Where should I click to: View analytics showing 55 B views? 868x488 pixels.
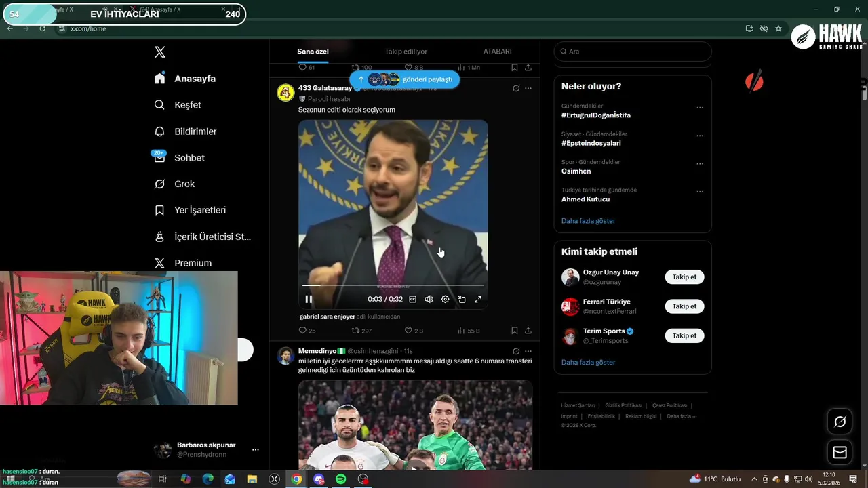coord(469,331)
